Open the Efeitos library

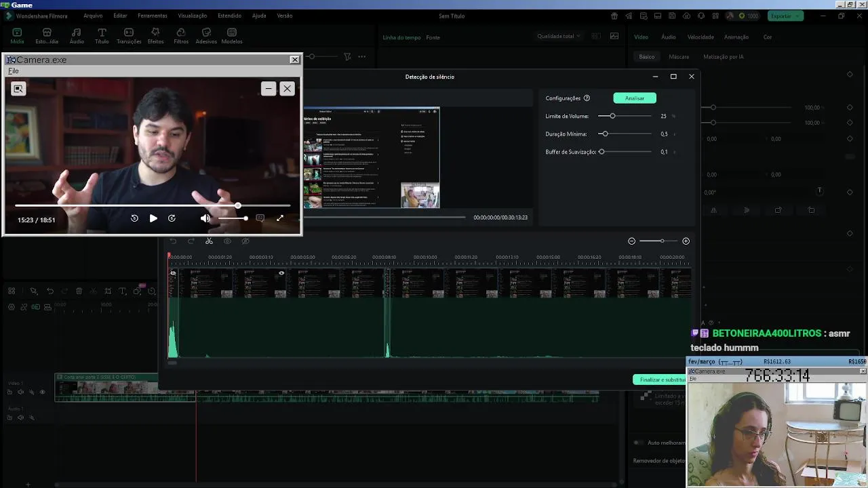pyautogui.click(x=155, y=36)
